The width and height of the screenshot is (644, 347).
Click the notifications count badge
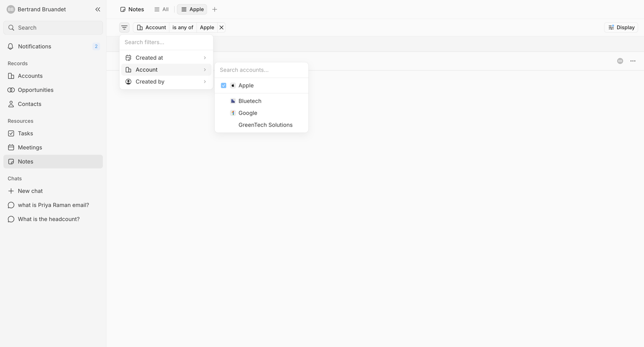click(96, 46)
